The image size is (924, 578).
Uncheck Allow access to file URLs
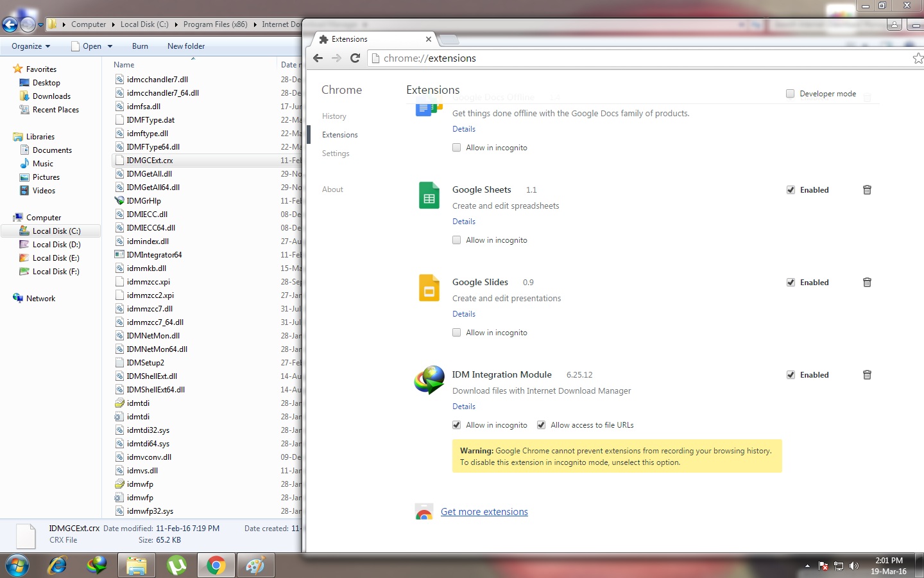542,425
